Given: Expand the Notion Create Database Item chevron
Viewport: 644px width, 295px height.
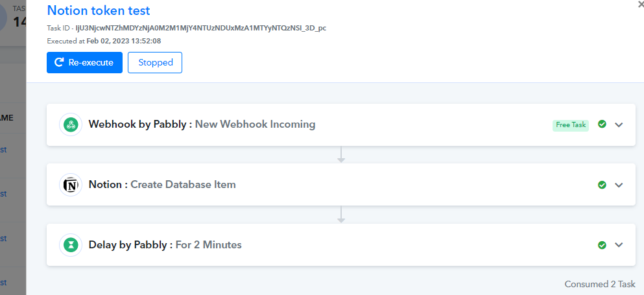Looking at the screenshot, I should [x=619, y=185].
